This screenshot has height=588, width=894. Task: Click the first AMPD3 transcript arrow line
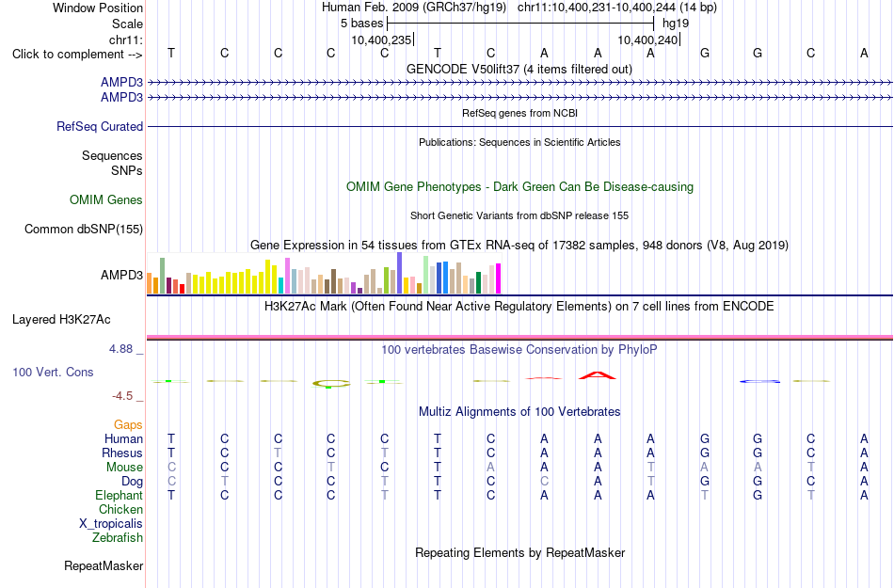[519, 83]
